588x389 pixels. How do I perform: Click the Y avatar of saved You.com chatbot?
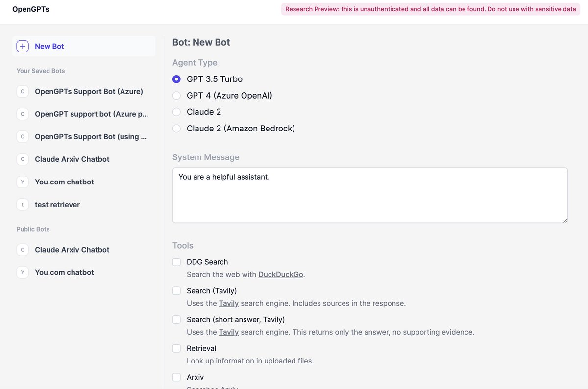(23, 182)
